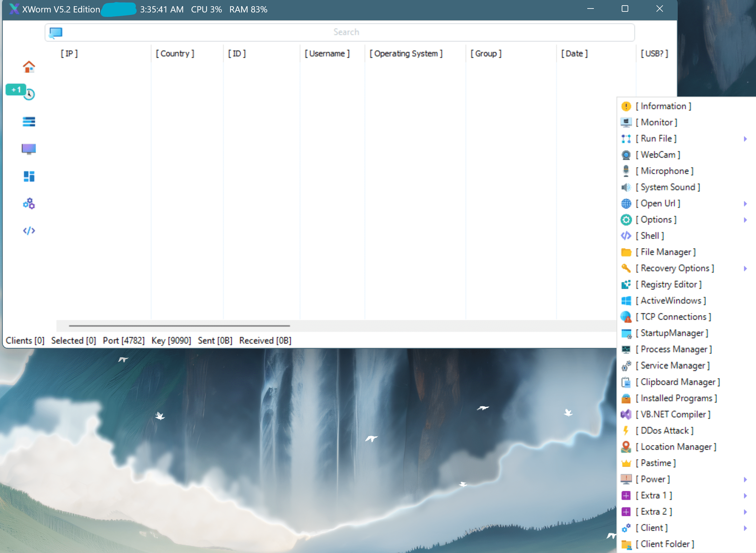This screenshot has width=756, height=553.
Task: Open the history clock icon with +1 badge
Action: click(x=29, y=94)
